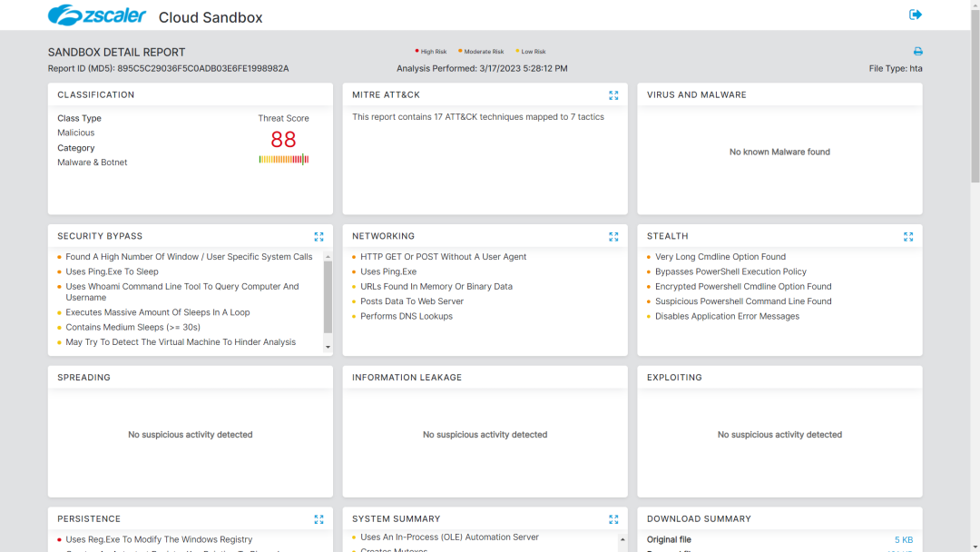Expand the System Summary panel
The width and height of the screenshot is (980, 552).
613,519
